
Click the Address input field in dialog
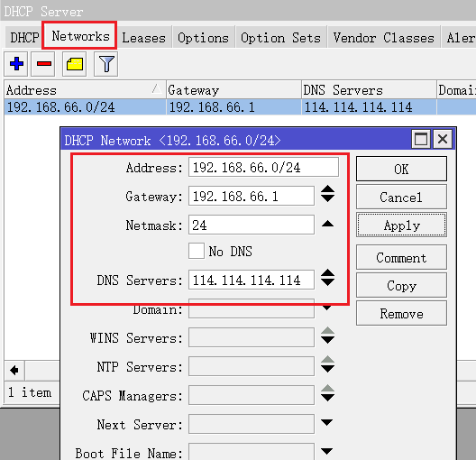(263, 167)
